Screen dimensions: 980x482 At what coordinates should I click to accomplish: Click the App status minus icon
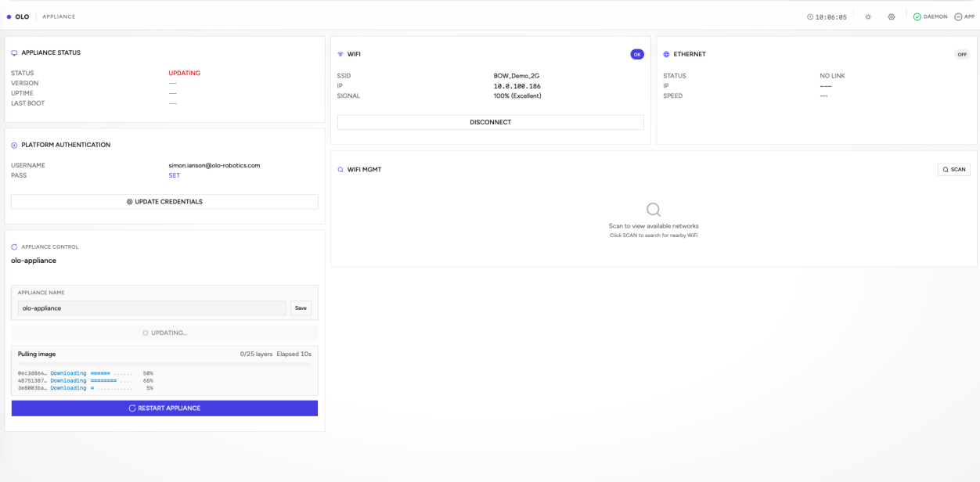pyautogui.click(x=958, y=16)
